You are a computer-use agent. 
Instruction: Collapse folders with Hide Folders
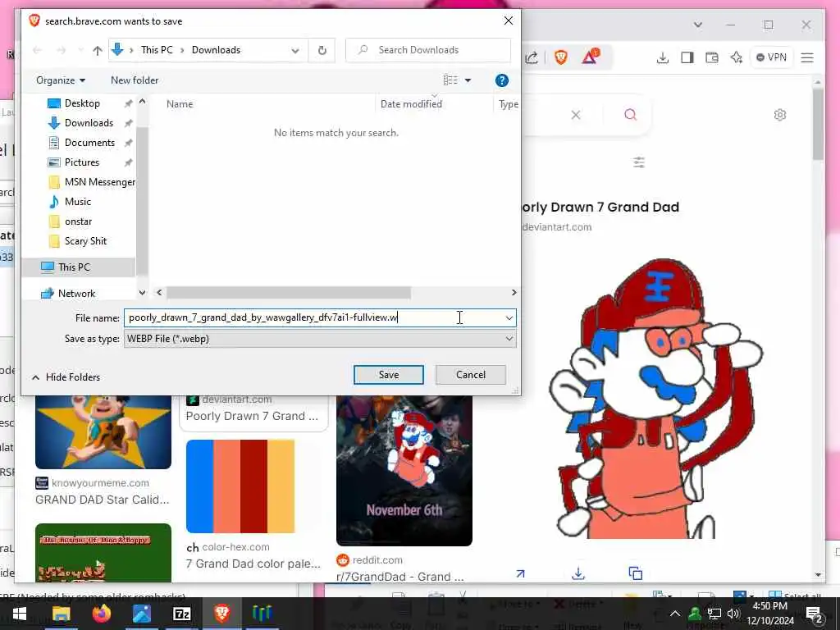coord(66,377)
